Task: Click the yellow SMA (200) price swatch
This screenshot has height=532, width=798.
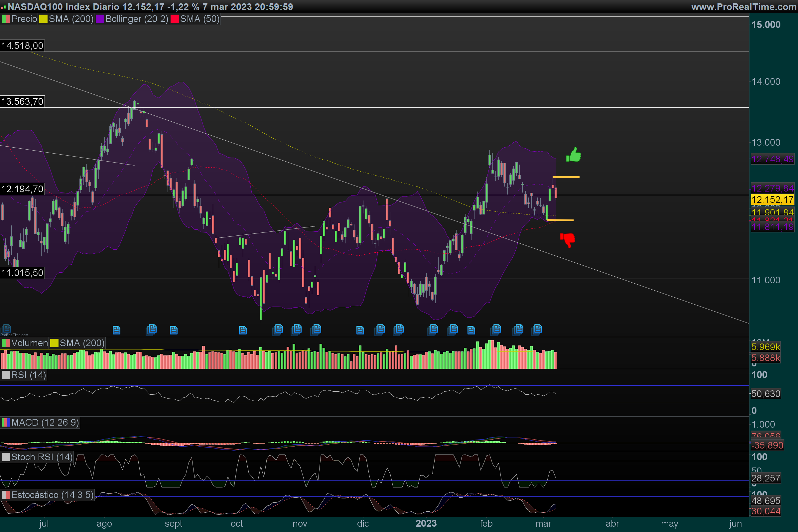Action: [43, 19]
